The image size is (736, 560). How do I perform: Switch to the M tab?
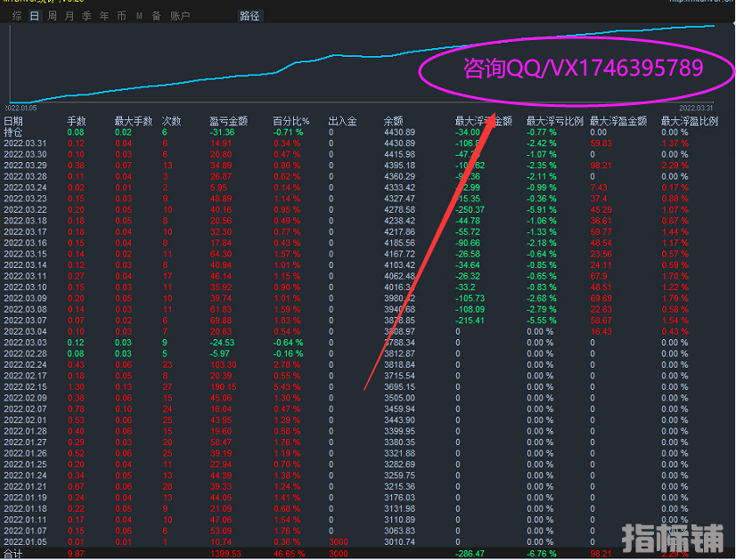point(139,16)
